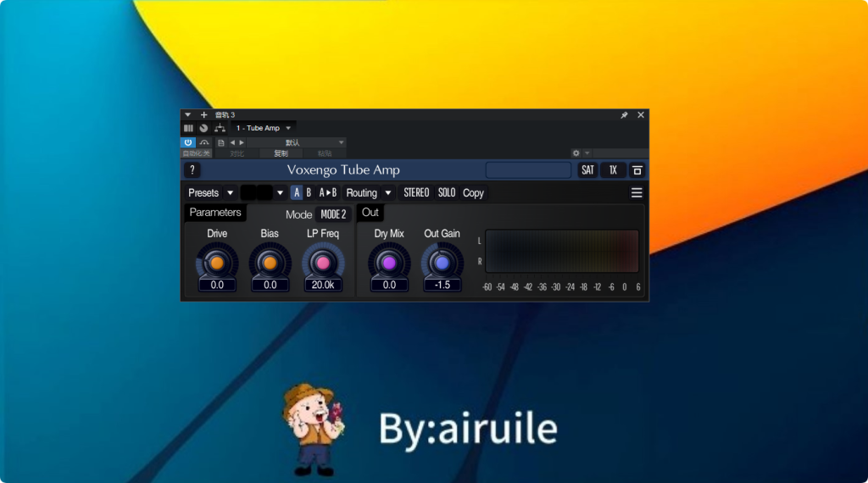Click the preset file page icon
The height and width of the screenshot is (483, 868).
221,142
